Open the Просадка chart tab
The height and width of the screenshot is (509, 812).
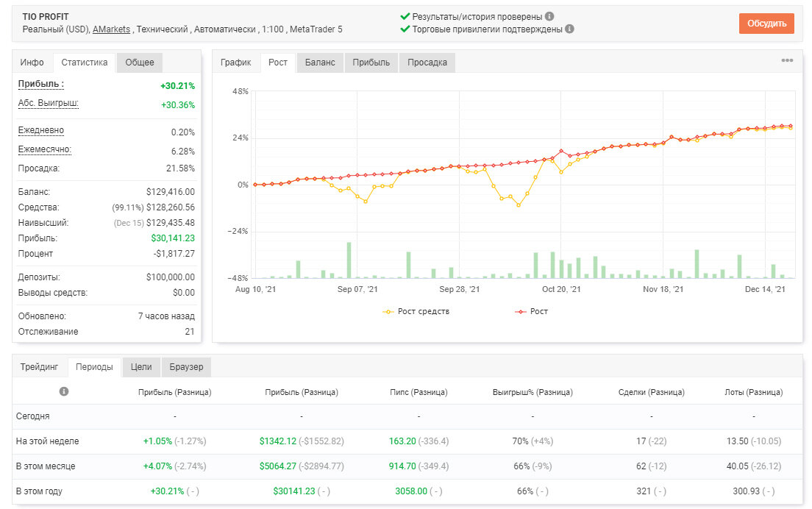[427, 62]
